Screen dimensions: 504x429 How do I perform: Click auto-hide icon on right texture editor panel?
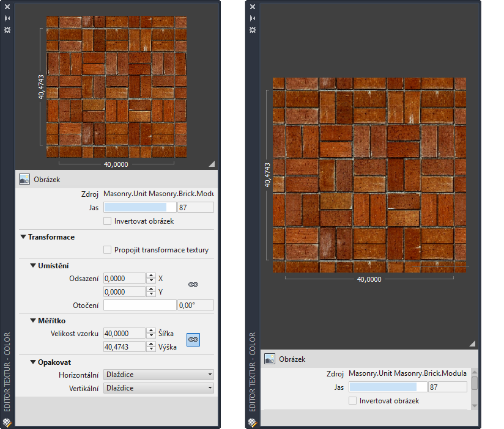(251, 18)
